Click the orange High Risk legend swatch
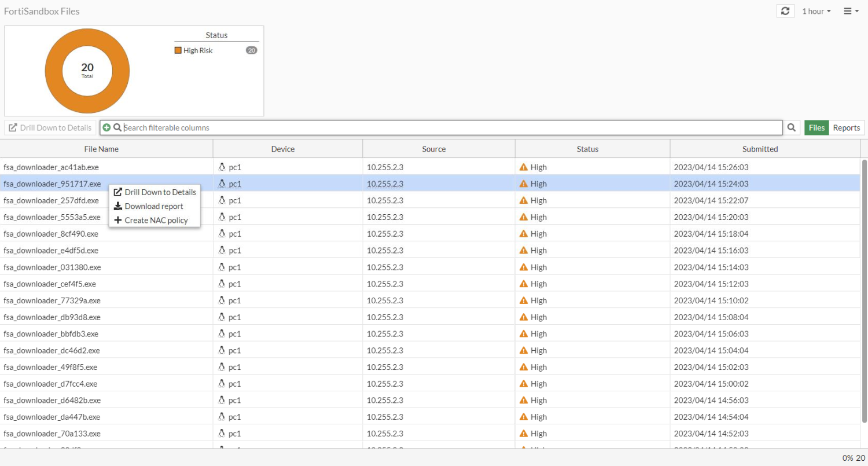 click(x=178, y=50)
